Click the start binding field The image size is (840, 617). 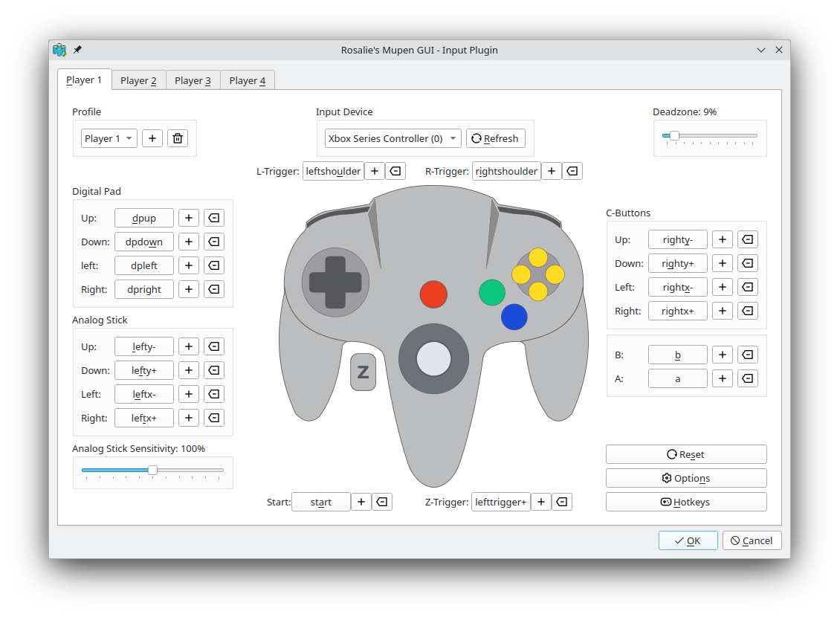pyautogui.click(x=321, y=502)
